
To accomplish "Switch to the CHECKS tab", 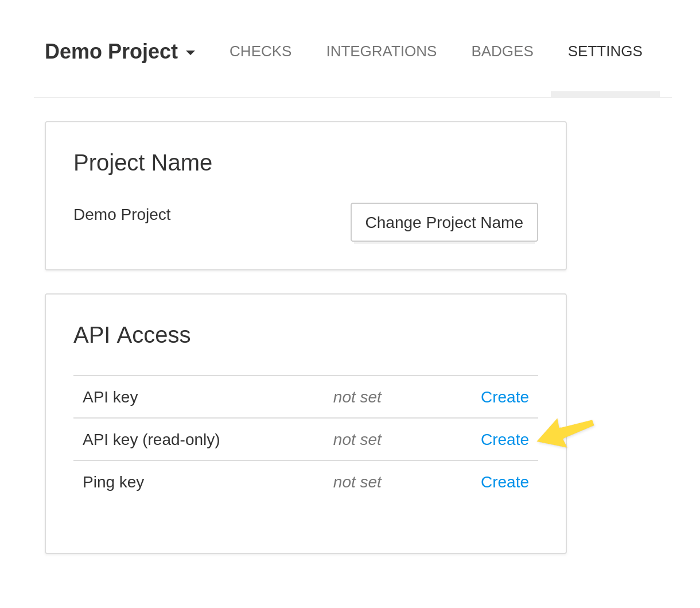I will tap(260, 51).
